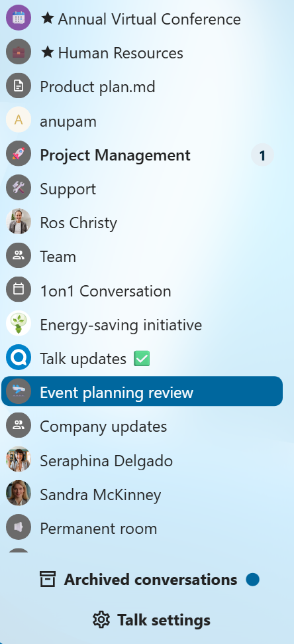The width and height of the screenshot is (294, 644).
Task: Click the Human Resources briefcase icon
Action: (x=19, y=52)
